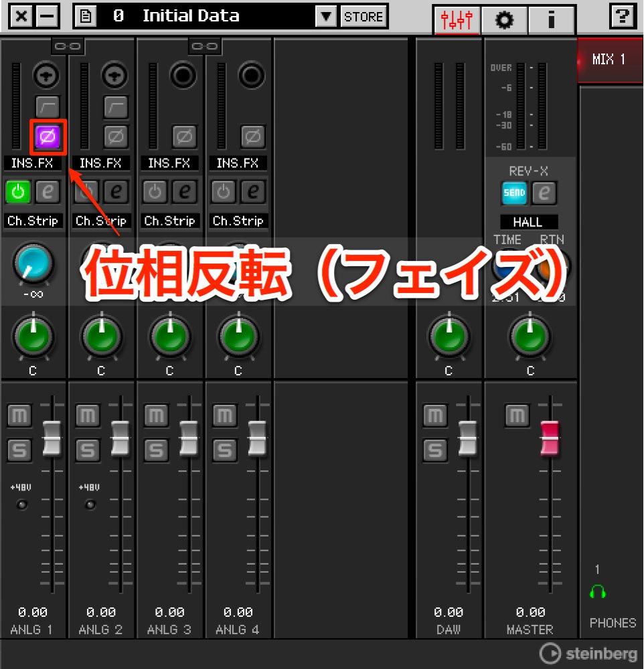The width and height of the screenshot is (644, 669).
Task: Show the information window icon
Action: tap(552, 19)
